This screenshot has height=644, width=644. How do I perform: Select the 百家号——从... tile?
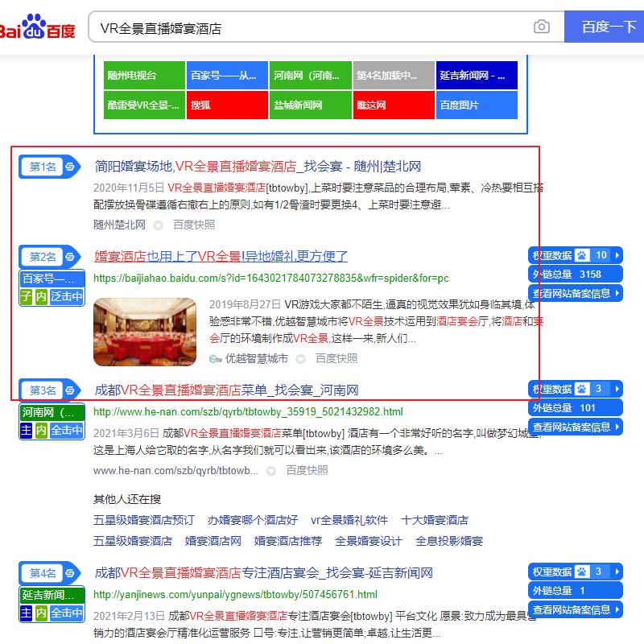tap(227, 75)
